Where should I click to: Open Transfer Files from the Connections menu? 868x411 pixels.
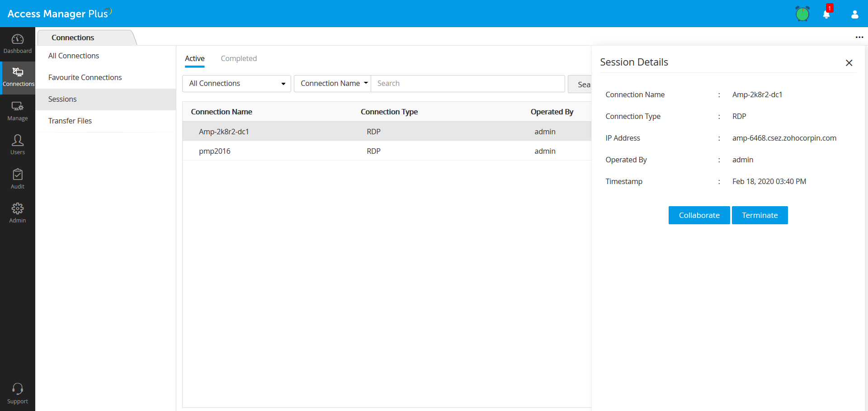click(70, 121)
